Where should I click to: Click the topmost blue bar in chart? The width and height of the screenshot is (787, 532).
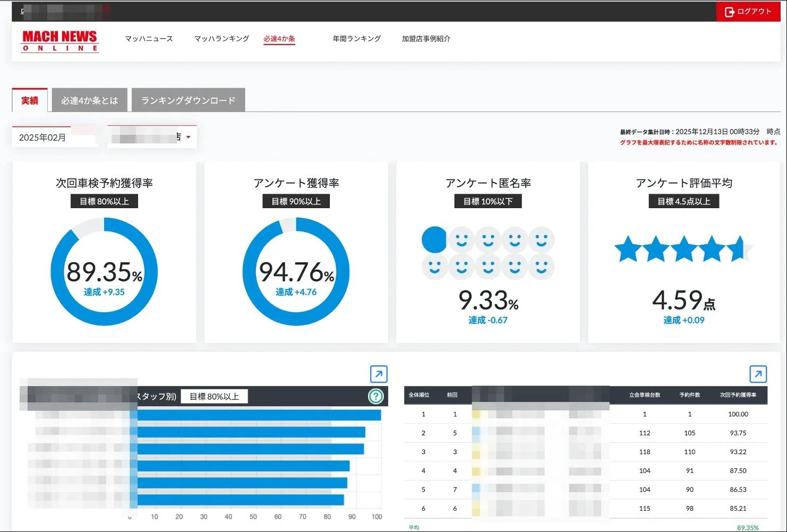[x=259, y=415]
